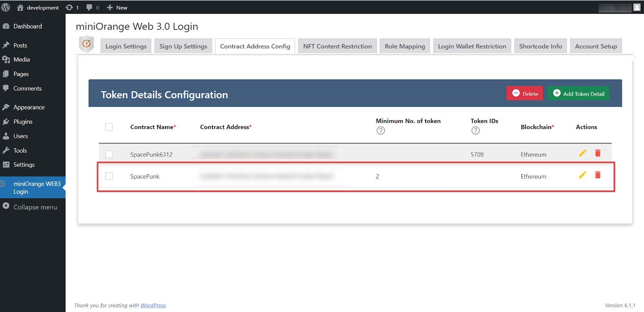
Task: Click the WordPress logo icon
Action: point(6,7)
